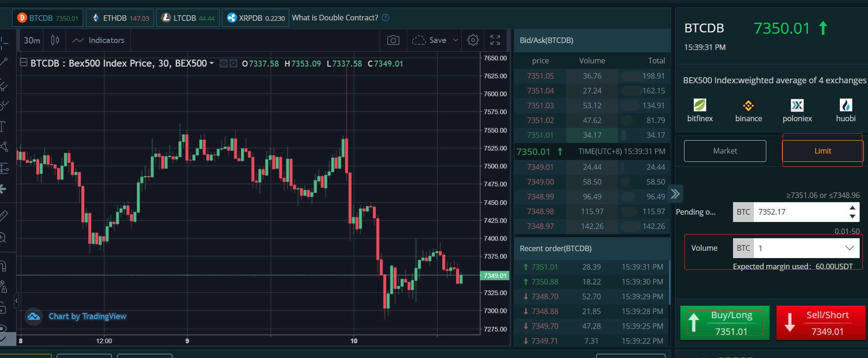Collapse order book with double chevron
Image resolution: width=868 pixels, height=358 pixels.
pyautogui.click(x=675, y=193)
